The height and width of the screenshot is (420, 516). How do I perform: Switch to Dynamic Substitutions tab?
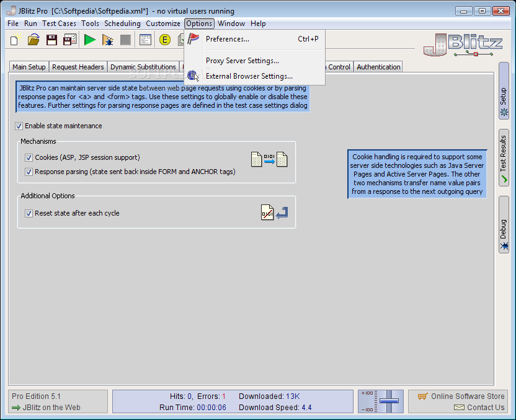pyautogui.click(x=143, y=67)
